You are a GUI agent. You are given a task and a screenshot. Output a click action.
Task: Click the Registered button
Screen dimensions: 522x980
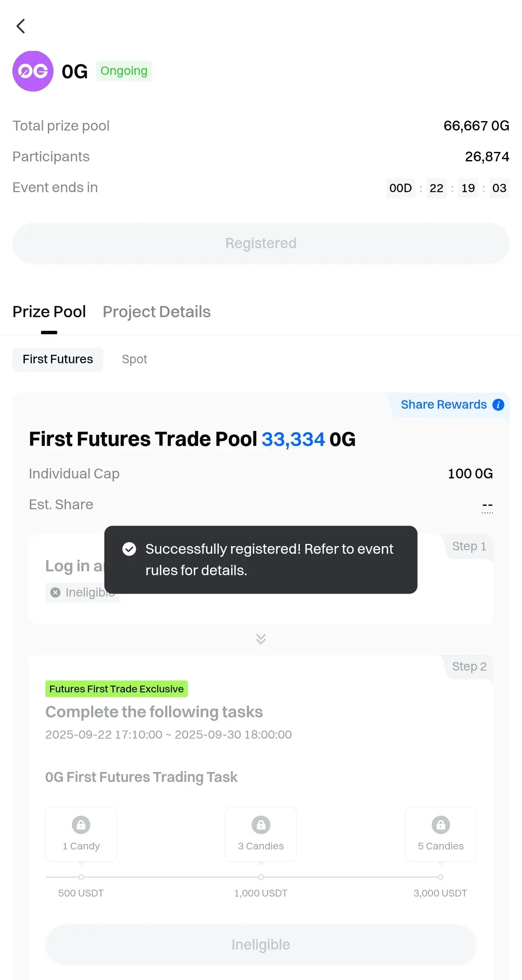click(x=261, y=243)
